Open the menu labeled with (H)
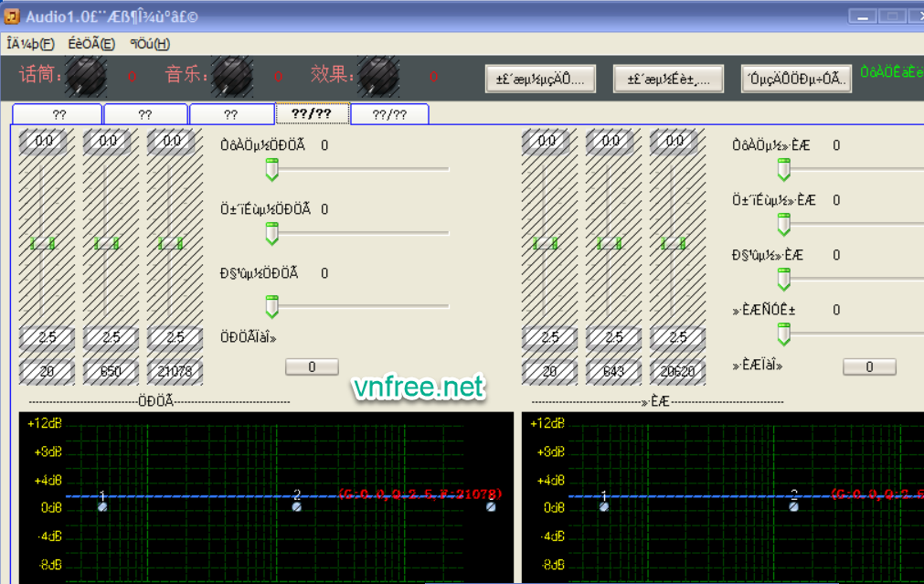Image resolution: width=924 pixels, height=584 pixels. coord(150,44)
